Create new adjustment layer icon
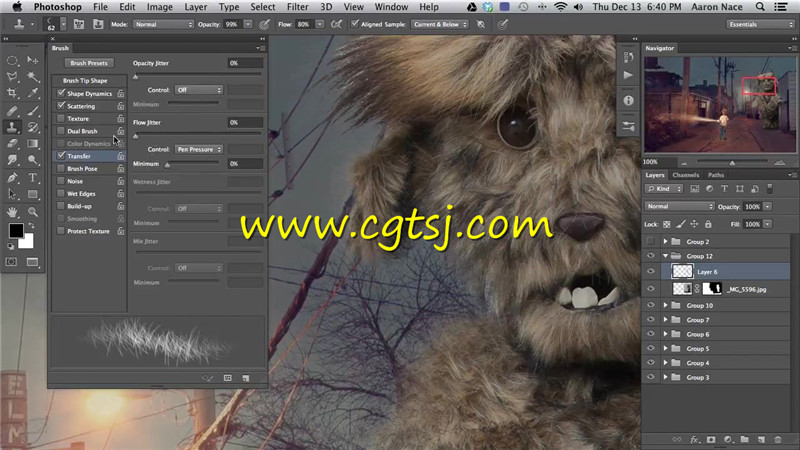This screenshot has height=450, width=800. 728,439
